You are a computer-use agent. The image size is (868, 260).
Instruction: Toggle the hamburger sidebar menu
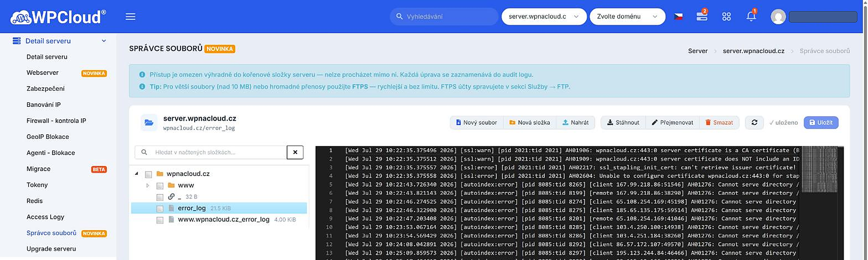click(x=130, y=17)
